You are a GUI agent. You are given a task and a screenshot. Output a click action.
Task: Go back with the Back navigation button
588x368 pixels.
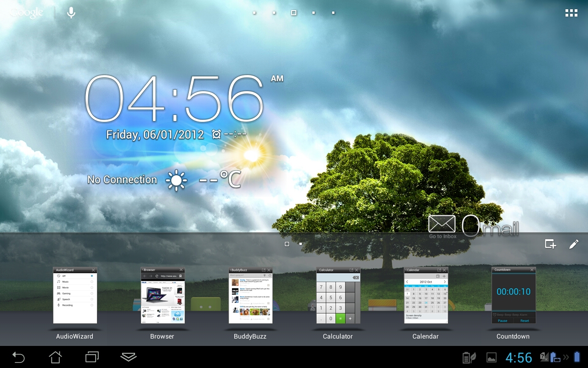pyautogui.click(x=18, y=357)
